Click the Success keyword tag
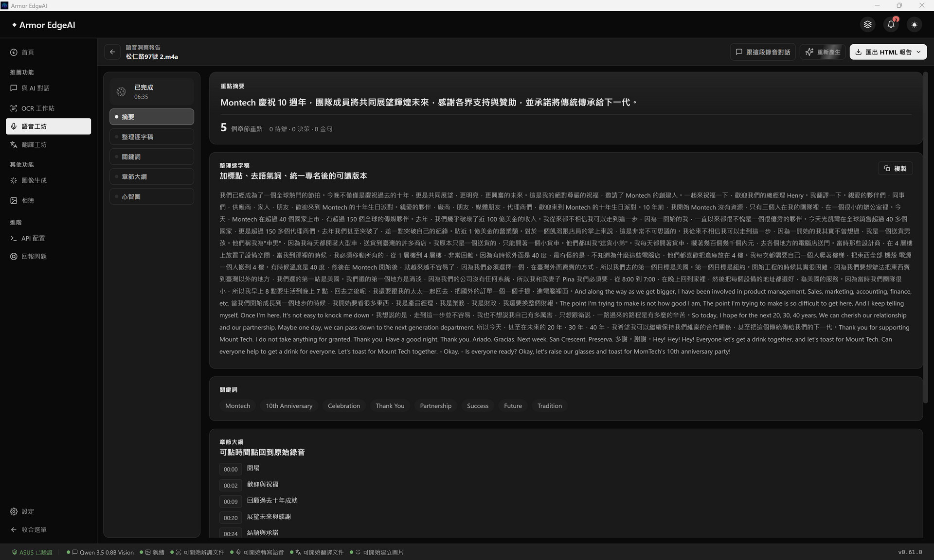Screen dimensions: 934x560 tap(478, 406)
